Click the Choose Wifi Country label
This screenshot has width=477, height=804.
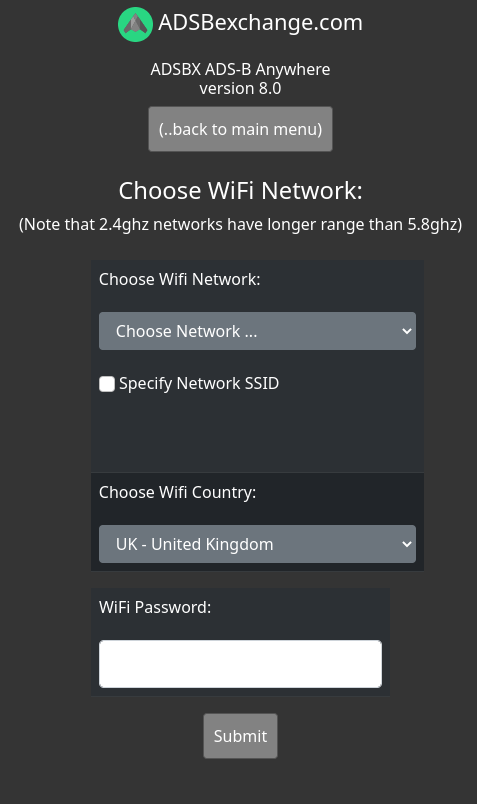point(177,492)
